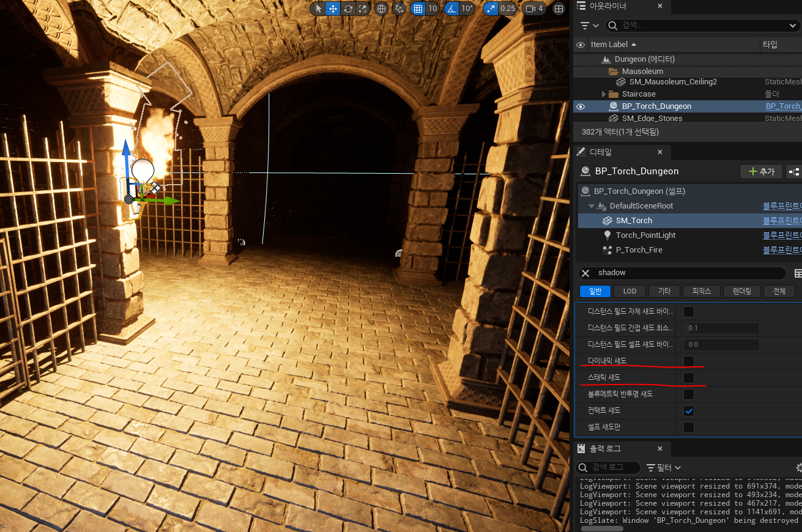Enable 스태틱 섀도 checkbox
Screen dimensions: 802x532
click(x=689, y=377)
